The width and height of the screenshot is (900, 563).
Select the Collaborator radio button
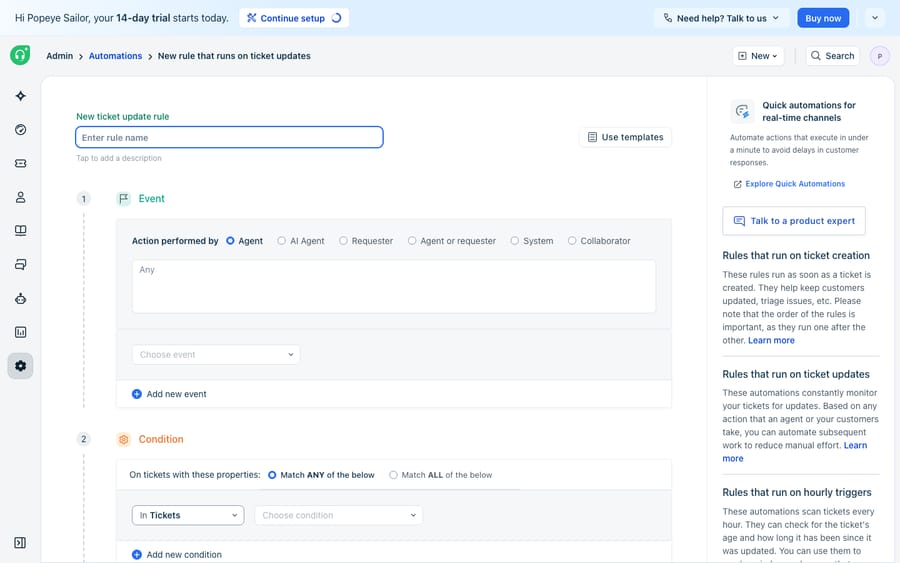(x=572, y=241)
